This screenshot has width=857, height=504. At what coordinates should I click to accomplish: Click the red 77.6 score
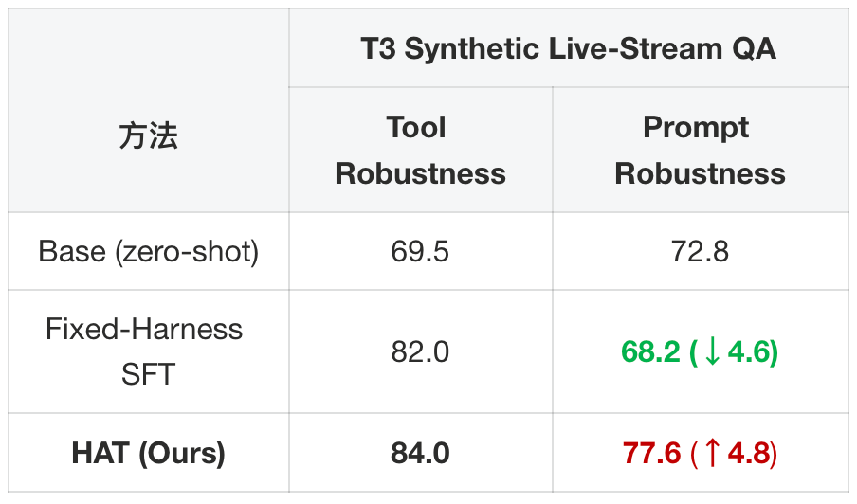point(651,453)
